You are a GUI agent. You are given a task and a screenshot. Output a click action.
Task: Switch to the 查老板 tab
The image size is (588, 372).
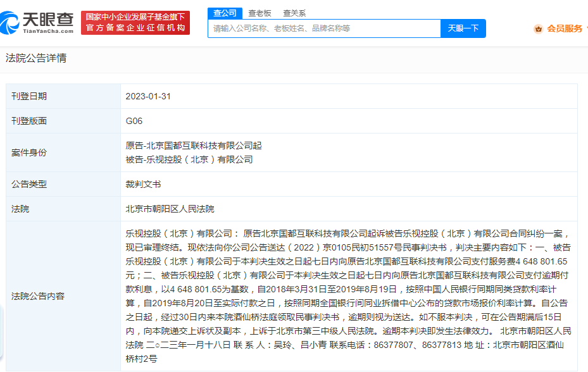[x=260, y=13]
